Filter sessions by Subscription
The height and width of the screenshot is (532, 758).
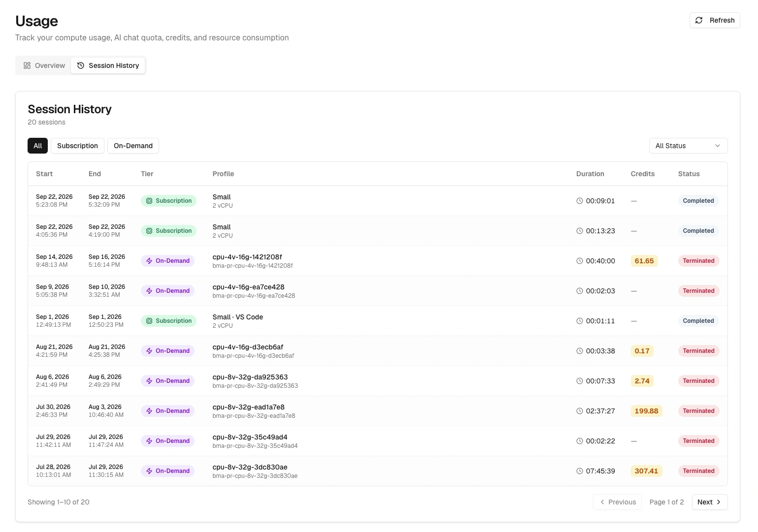pyautogui.click(x=77, y=146)
